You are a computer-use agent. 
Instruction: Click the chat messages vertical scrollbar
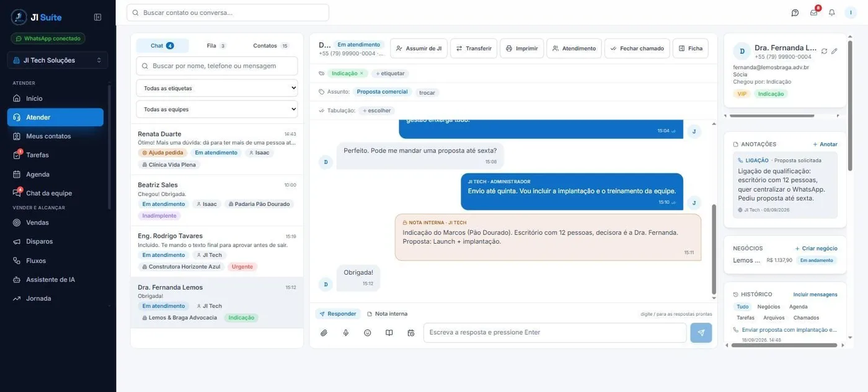714,248
